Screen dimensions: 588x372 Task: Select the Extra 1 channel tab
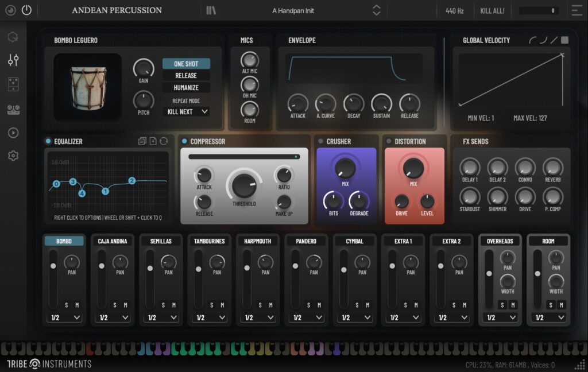[403, 241]
